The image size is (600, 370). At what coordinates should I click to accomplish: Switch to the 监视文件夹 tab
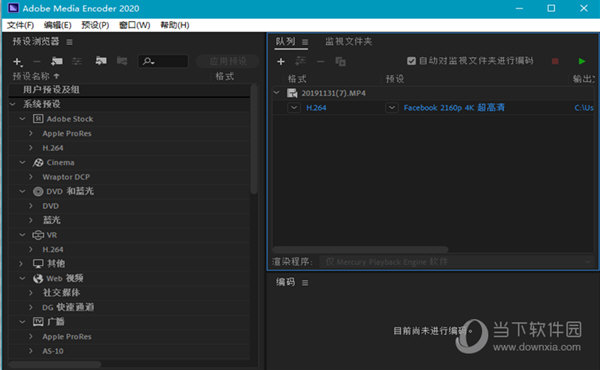coord(349,41)
